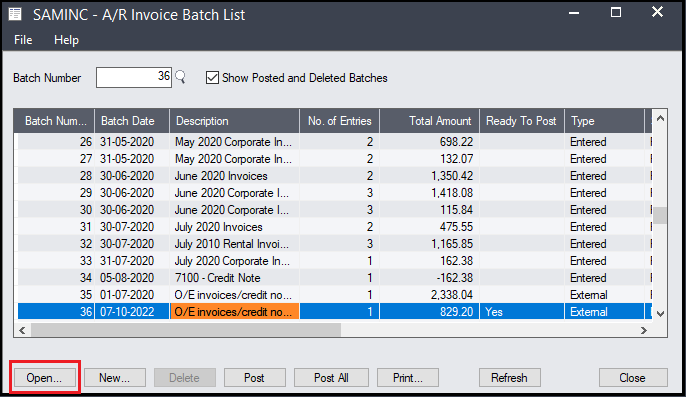Maximize the A/R Invoice Batch List window
Screen dimensions: 686x397
tap(616, 13)
